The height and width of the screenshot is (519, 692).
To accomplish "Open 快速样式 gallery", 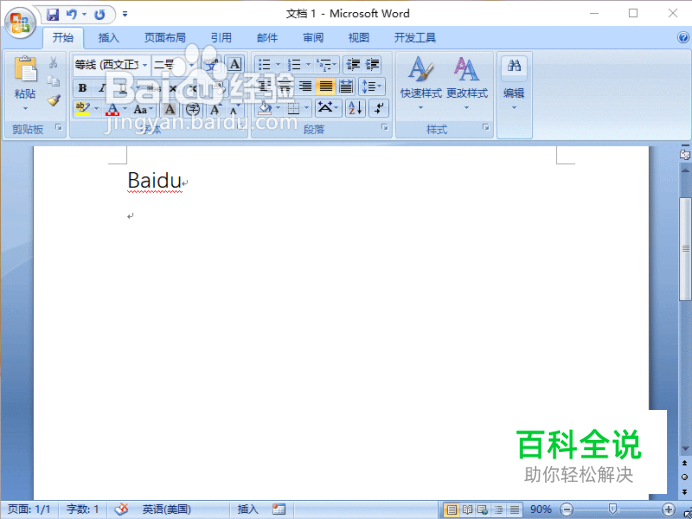I will [x=421, y=84].
